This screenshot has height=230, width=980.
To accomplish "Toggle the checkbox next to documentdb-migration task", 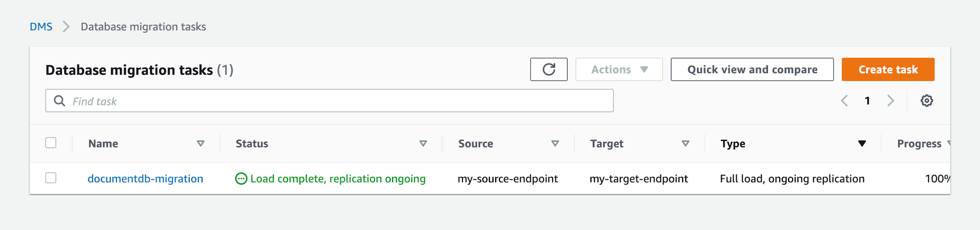I will 51,179.
